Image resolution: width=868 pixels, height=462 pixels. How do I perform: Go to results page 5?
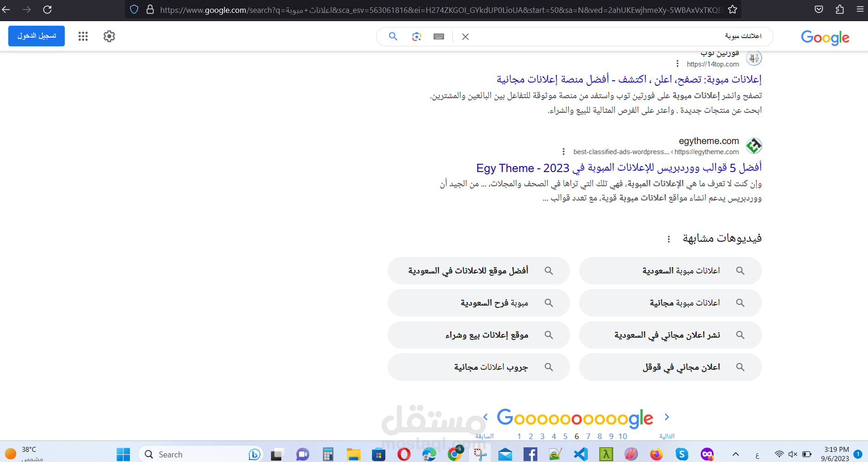[565, 436]
